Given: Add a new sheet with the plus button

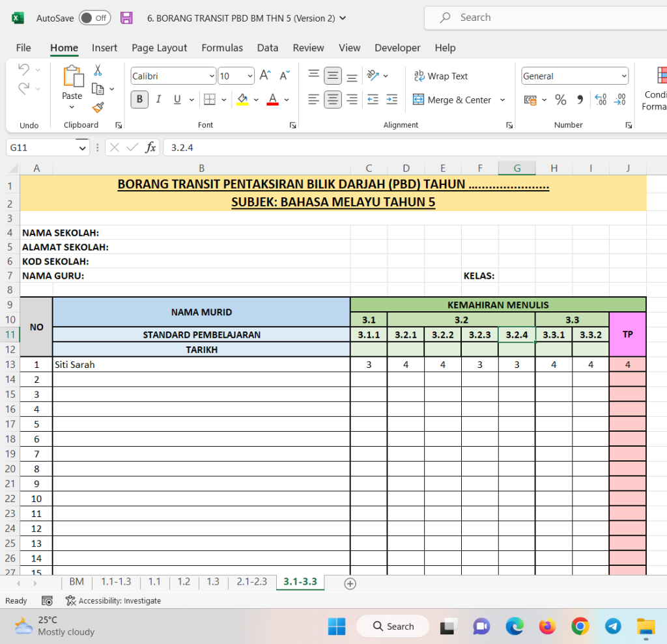Looking at the screenshot, I should [x=350, y=583].
